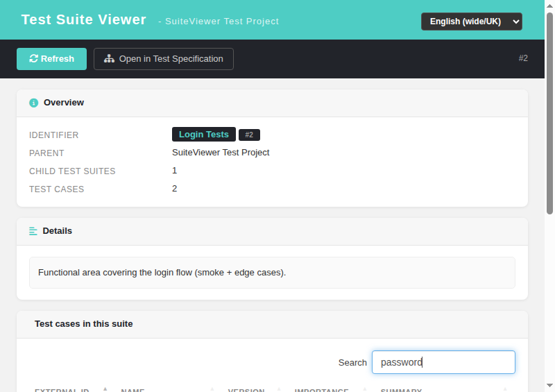Screen dimensions: 555x392
Task: Click the parent value SuiteViewer Test Project
Action: click(221, 152)
